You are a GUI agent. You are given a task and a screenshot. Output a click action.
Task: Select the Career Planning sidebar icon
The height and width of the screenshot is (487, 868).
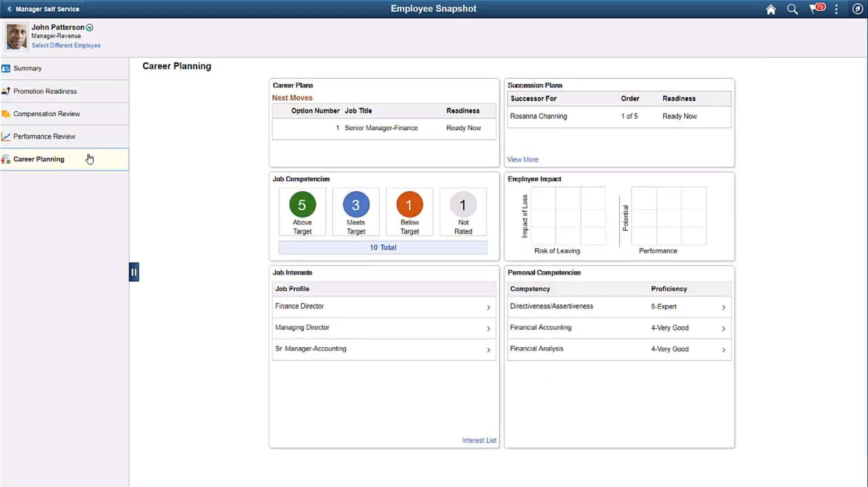(x=6, y=159)
